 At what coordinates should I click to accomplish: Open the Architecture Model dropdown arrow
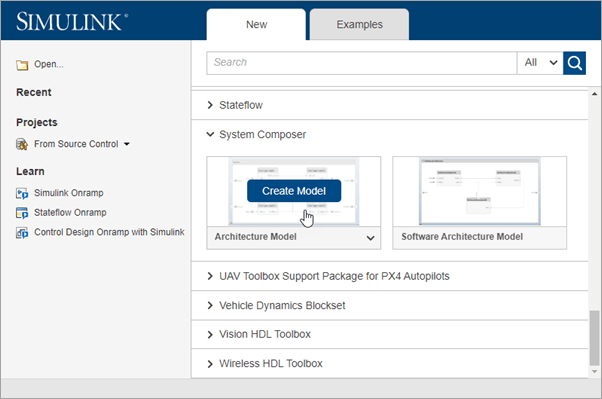[370, 238]
